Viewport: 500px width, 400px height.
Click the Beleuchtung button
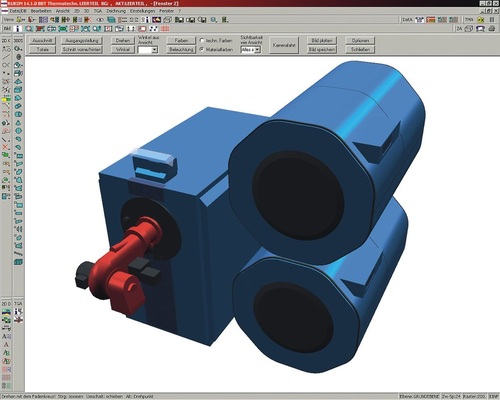(x=181, y=49)
